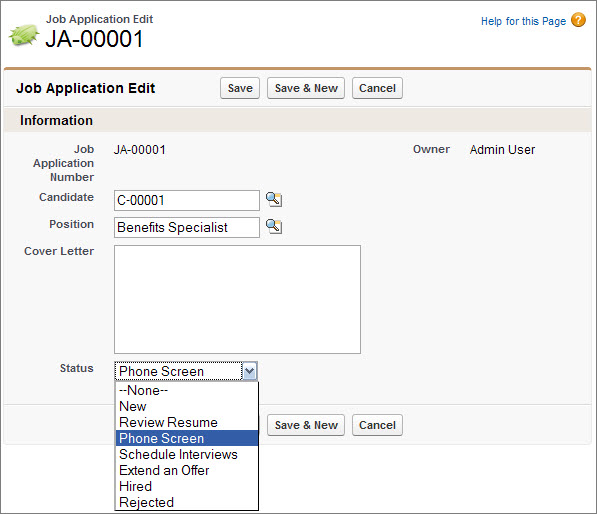Choose --None-- in the Status list

pyautogui.click(x=187, y=390)
